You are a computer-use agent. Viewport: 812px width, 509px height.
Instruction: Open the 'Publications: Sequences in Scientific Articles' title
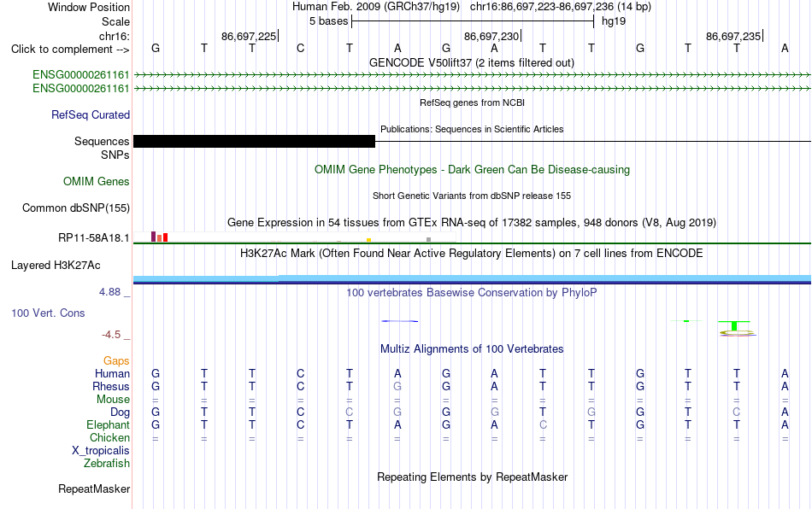(x=472, y=129)
